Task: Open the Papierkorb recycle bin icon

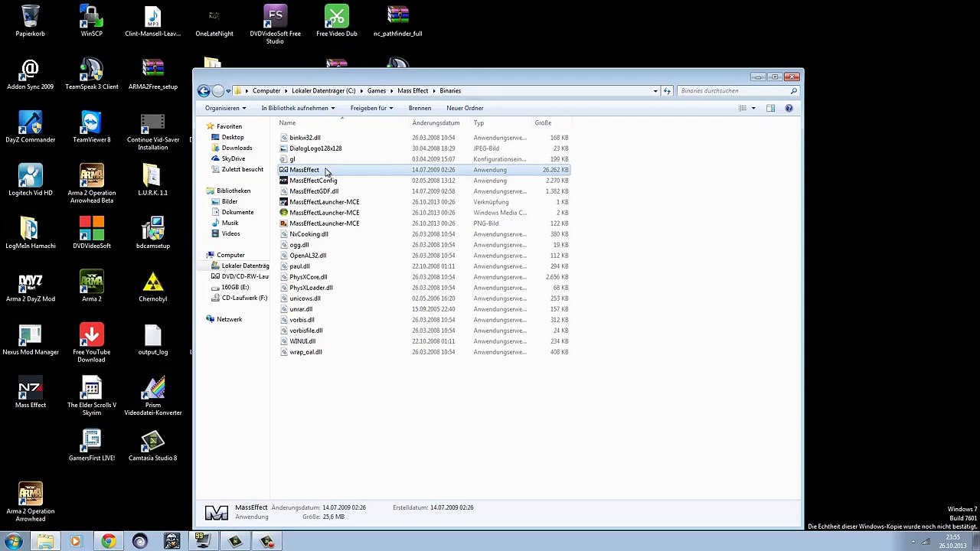Action: 31,21
